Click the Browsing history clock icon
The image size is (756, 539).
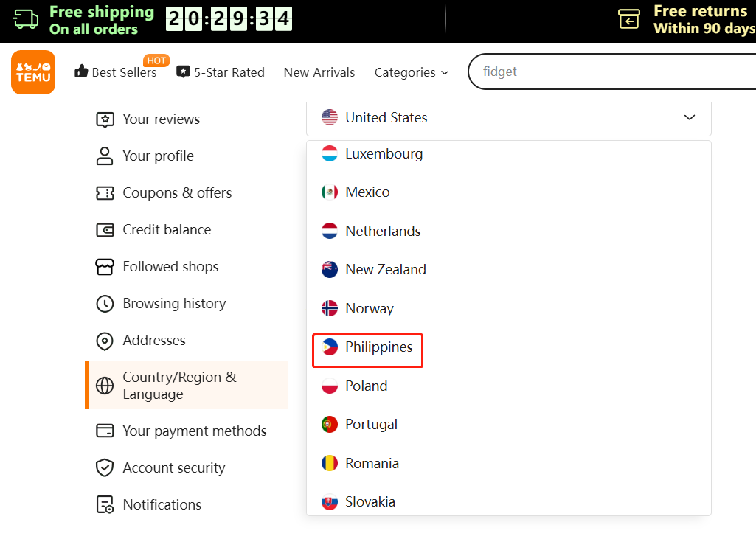pos(105,303)
